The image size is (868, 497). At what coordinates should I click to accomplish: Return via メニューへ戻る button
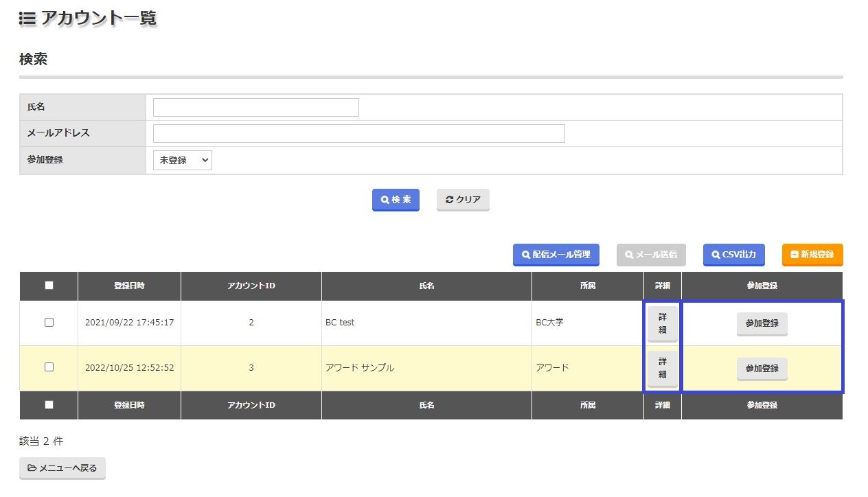click(62, 468)
